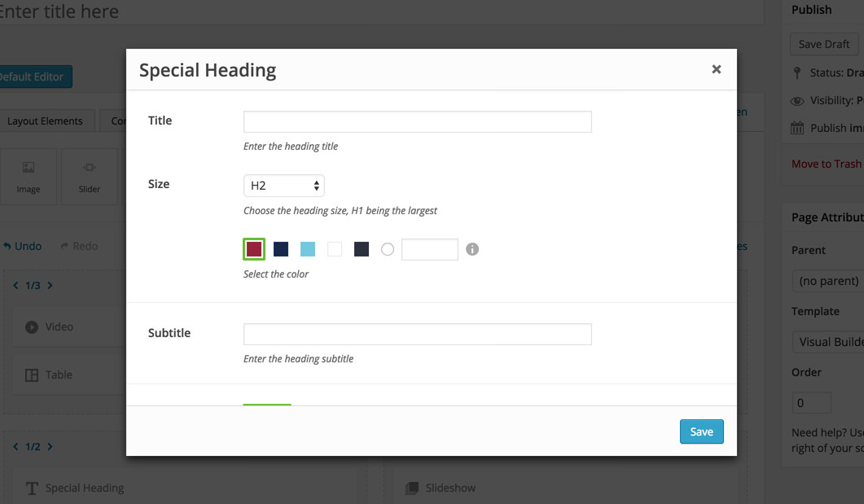The image size is (864, 504).
Task: Click the page title field
Action: (x=380, y=11)
